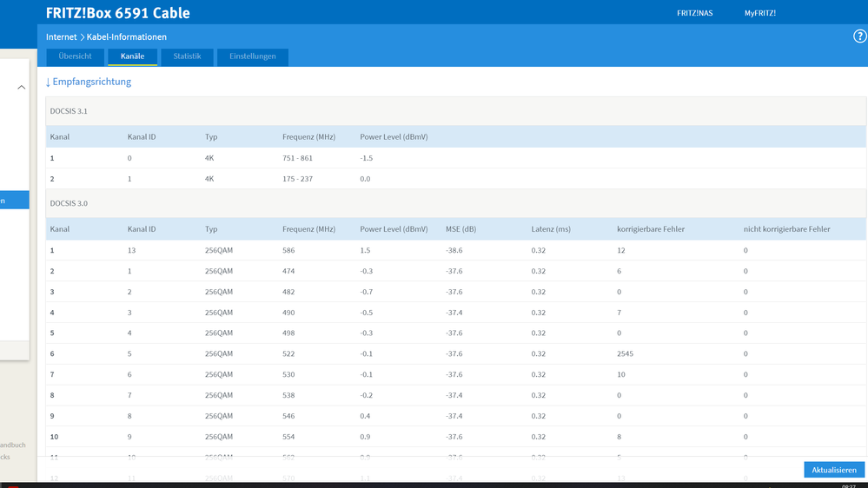This screenshot has height=488, width=868.
Task: Open the Einstellungen tab
Action: 253,56
